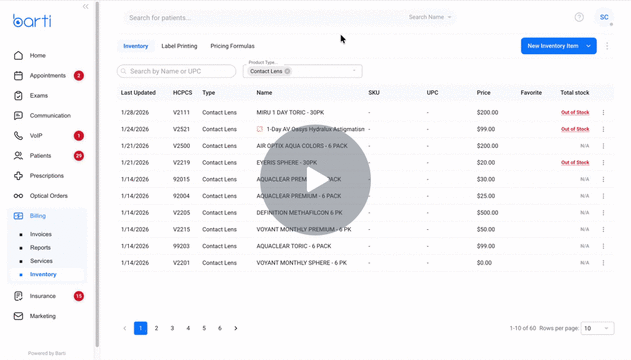This screenshot has height=360, width=631.
Task: Click the Name column header
Action: pos(264,93)
